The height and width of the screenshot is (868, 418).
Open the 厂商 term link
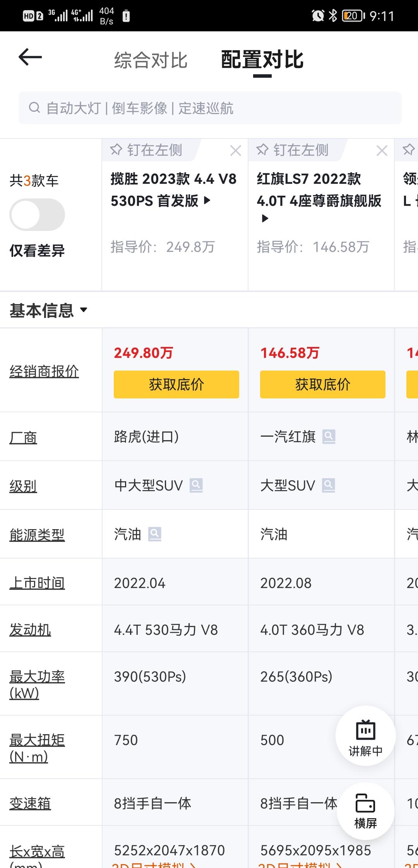click(23, 438)
